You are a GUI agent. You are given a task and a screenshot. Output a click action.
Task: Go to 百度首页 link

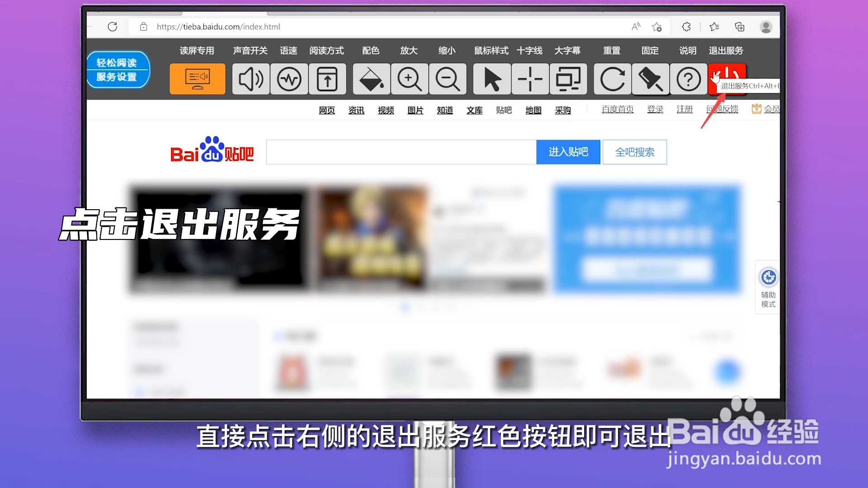[618, 109]
